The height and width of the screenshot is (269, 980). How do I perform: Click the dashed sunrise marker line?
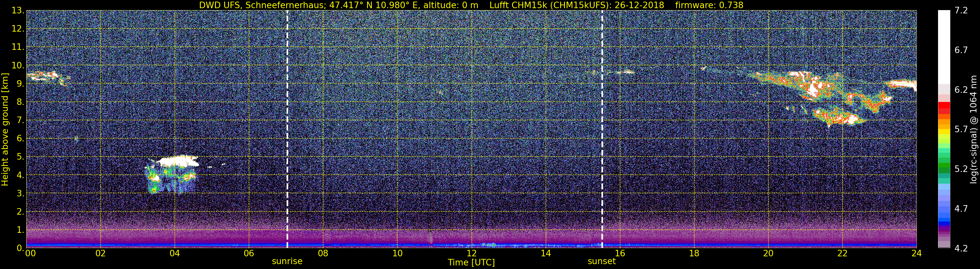pyautogui.click(x=287, y=129)
